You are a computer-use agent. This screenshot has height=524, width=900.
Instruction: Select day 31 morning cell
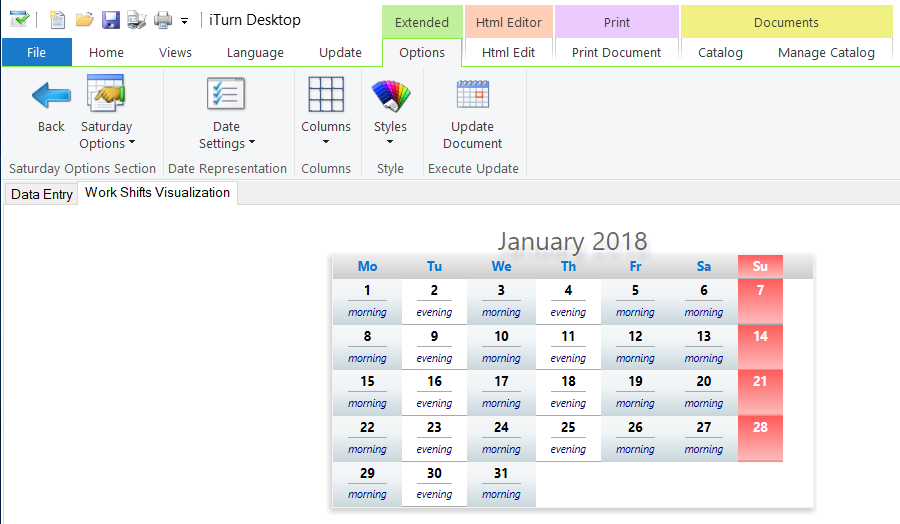click(x=501, y=484)
